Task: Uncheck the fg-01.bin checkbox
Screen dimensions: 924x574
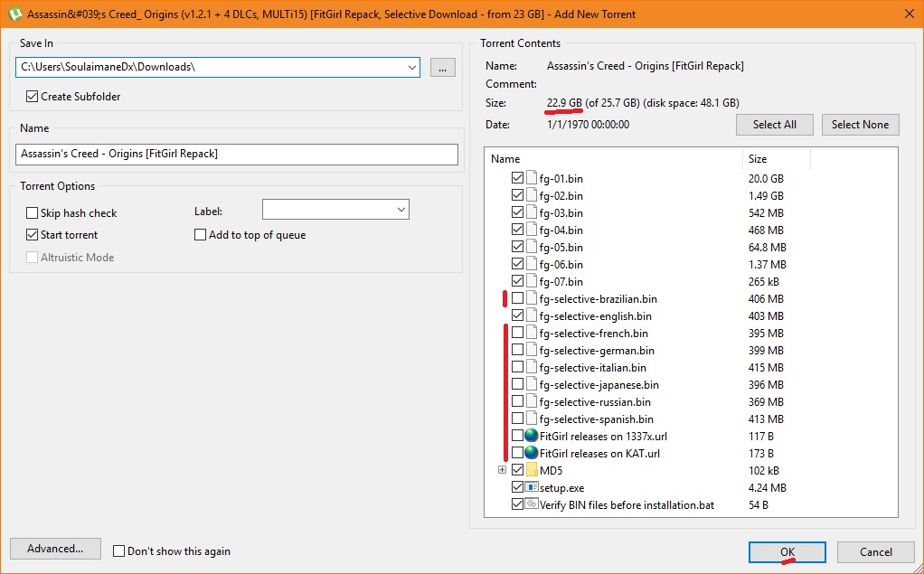Action: 517,178
